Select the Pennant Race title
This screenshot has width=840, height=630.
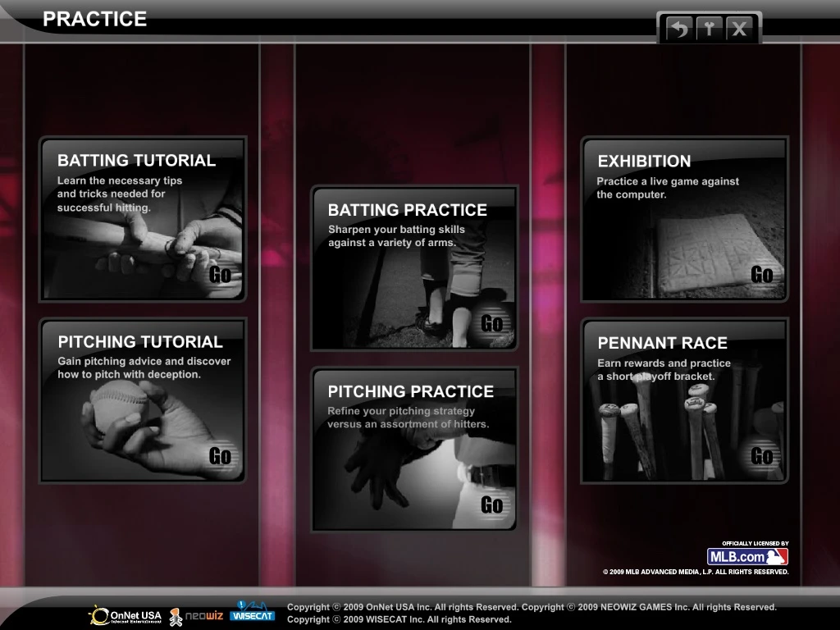point(663,342)
